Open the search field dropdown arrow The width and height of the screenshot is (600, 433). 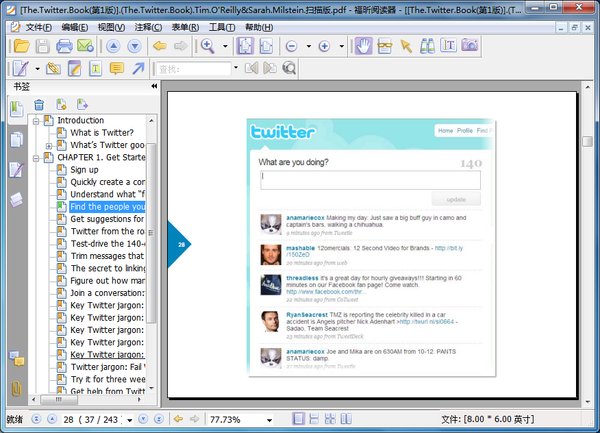click(236, 68)
